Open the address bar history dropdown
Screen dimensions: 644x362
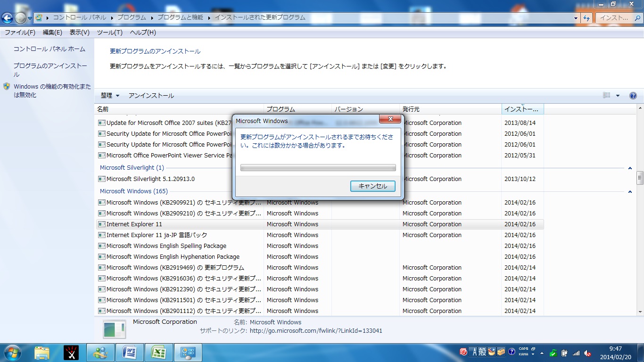pyautogui.click(x=576, y=18)
